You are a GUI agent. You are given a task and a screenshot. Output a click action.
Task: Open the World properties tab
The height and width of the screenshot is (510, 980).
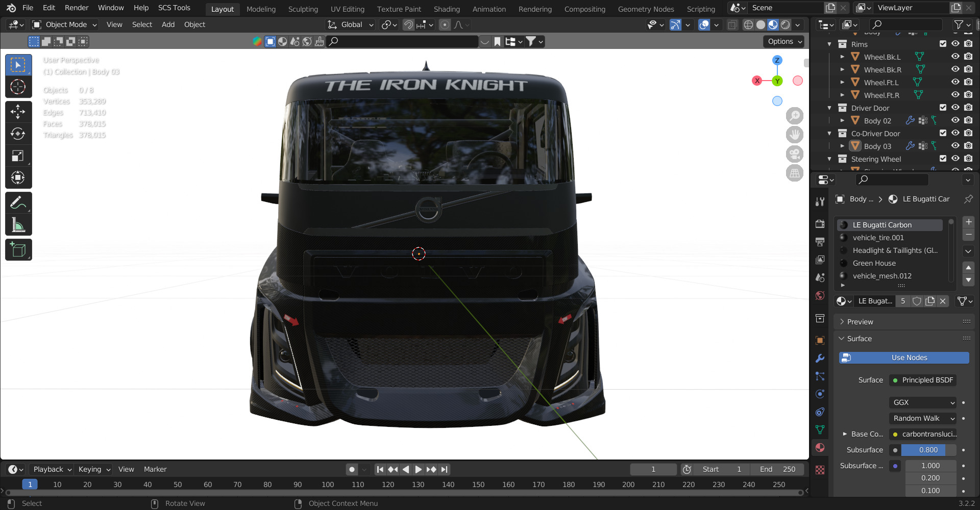[x=820, y=295]
